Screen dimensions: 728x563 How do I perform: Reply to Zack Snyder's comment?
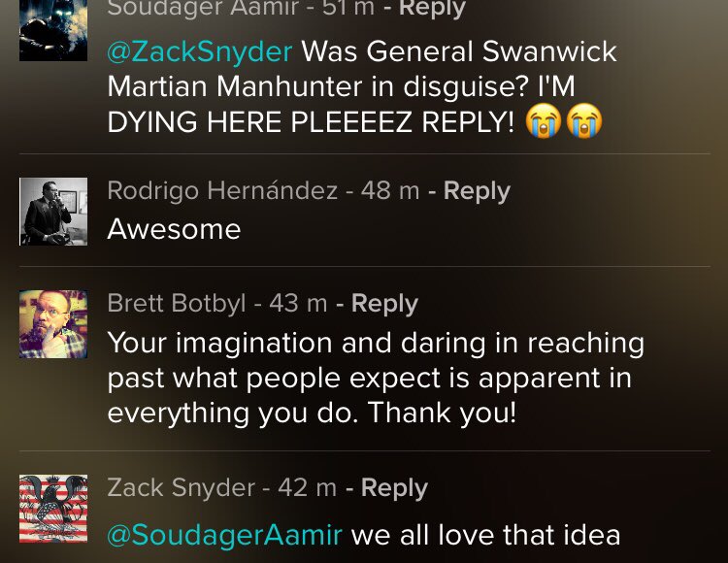coord(394,487)
